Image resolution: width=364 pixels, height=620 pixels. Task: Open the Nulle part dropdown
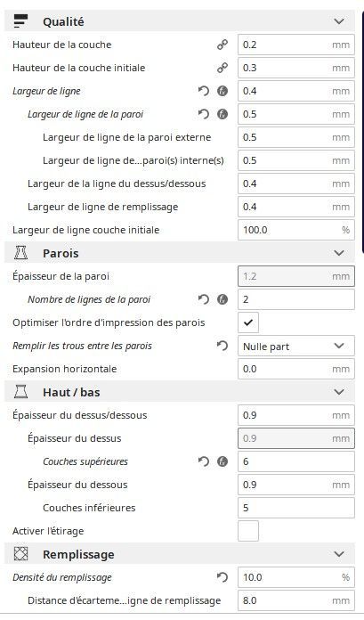(x=296, y=346)
